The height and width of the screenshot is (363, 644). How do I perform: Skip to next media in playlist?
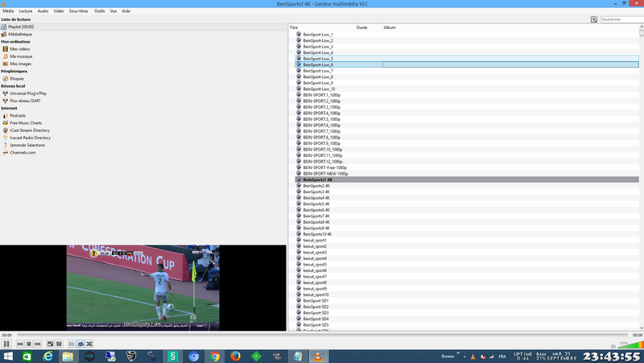pyautogui.click(x=38, y=344)
